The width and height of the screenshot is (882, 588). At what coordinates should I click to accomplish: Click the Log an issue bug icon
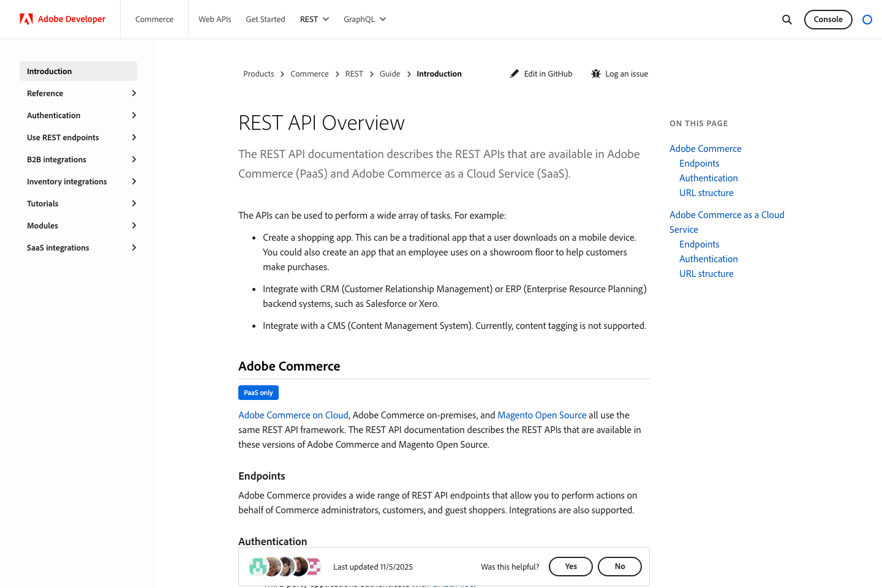595,73
